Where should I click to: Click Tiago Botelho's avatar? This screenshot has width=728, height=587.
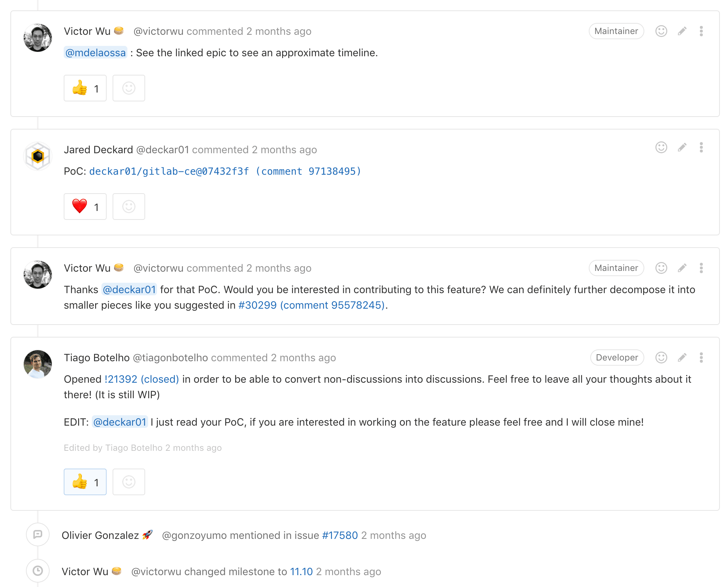pyautogui.click(x=37, y=365)
